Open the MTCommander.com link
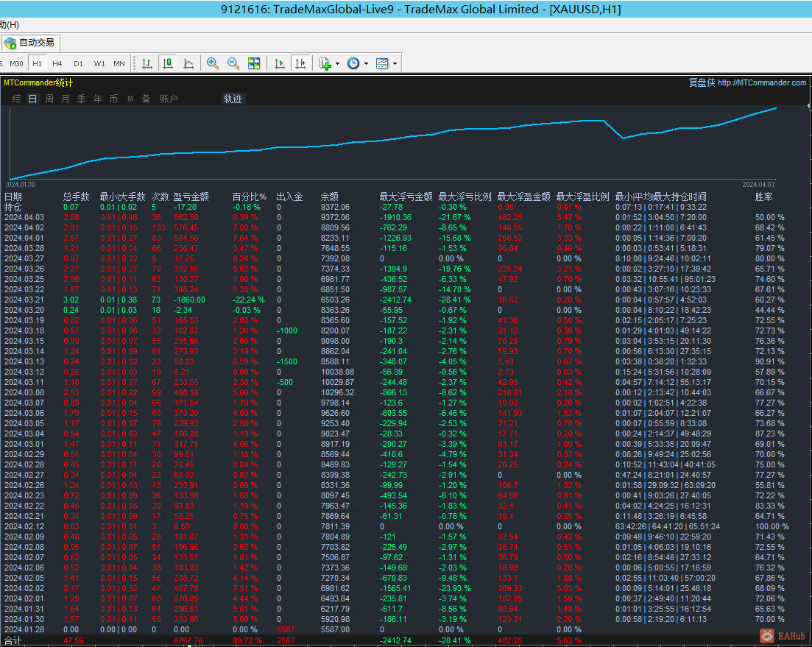The height and width of the screenshot is (647, 812). point(762,82)
